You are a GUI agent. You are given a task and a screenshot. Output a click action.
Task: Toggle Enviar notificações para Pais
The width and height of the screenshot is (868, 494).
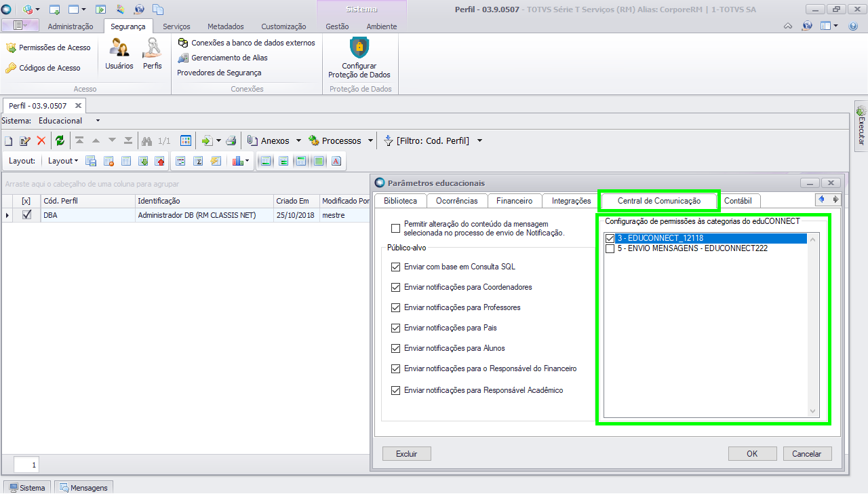[x=396, y=328]
